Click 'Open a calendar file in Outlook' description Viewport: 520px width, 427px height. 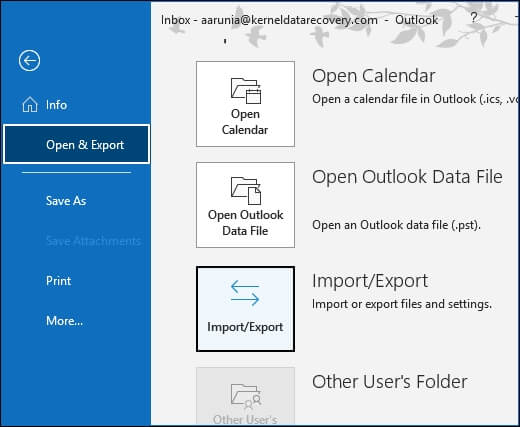coord(415,99)
